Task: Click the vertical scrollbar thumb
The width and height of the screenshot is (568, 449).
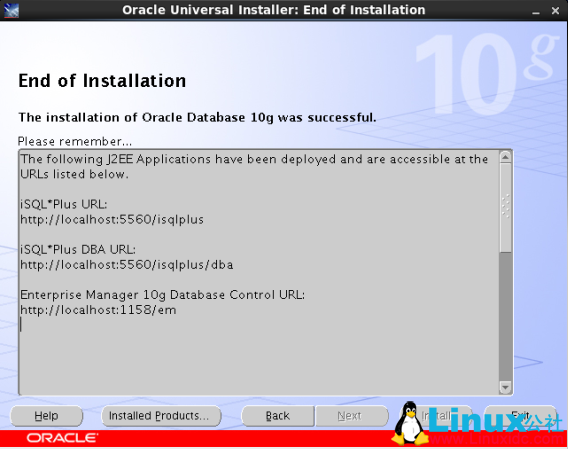Action: 505,207
